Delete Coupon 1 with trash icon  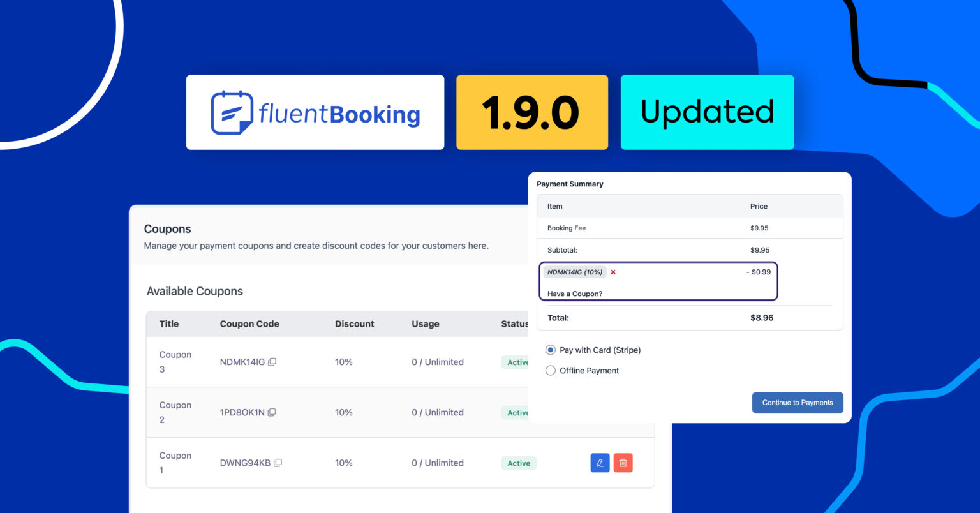623,463
